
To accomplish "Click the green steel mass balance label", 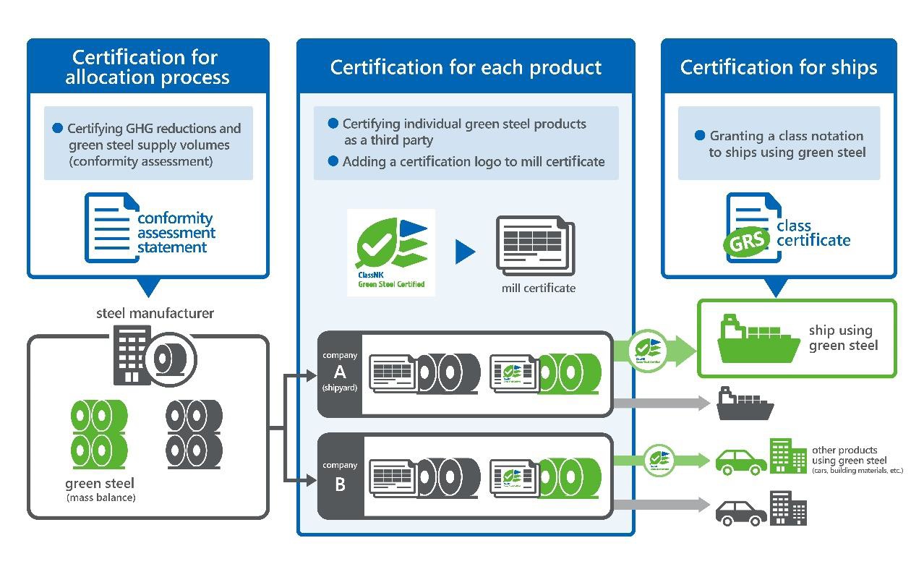I will tap(100, 489).
